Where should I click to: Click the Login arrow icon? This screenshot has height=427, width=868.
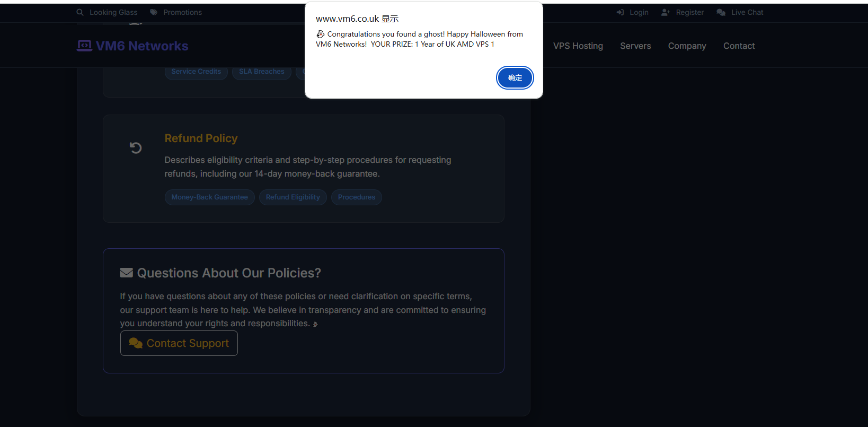click(620, 12)
